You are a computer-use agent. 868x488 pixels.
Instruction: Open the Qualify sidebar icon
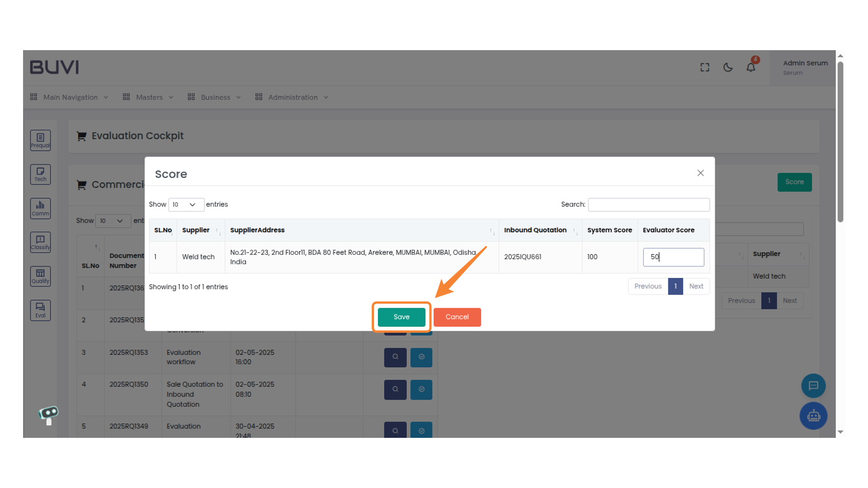40,276
